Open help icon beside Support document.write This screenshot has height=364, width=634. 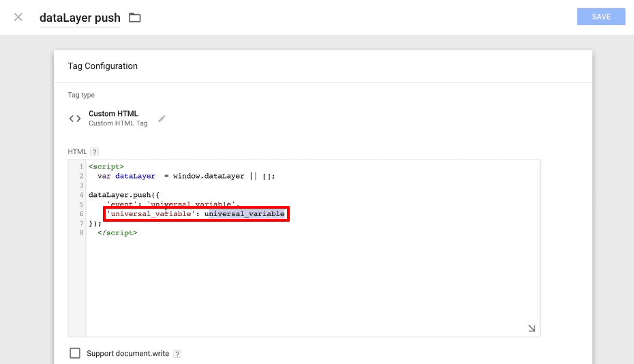coord(177,354)
